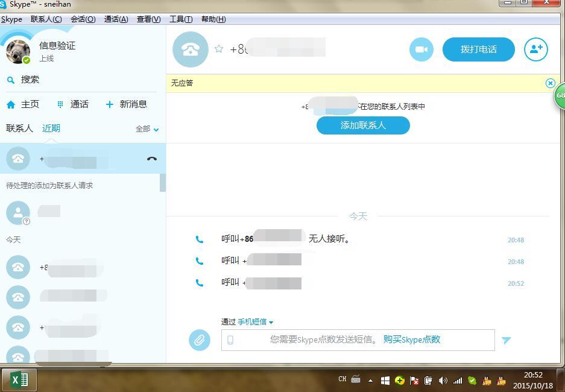Switch to the 近期 tab
Viewport: 565px width, 392px height.
tap(51, 128)
